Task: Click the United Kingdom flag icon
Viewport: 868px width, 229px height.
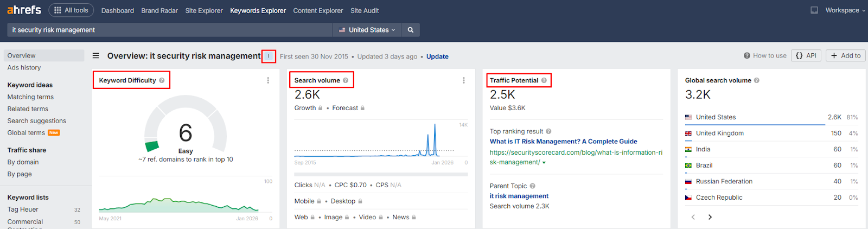Action: 688,133
